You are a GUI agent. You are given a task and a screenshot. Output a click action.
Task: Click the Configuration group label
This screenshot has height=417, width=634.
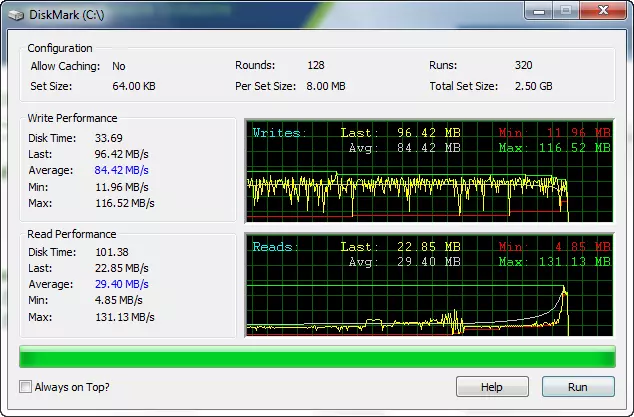(60, 48)
